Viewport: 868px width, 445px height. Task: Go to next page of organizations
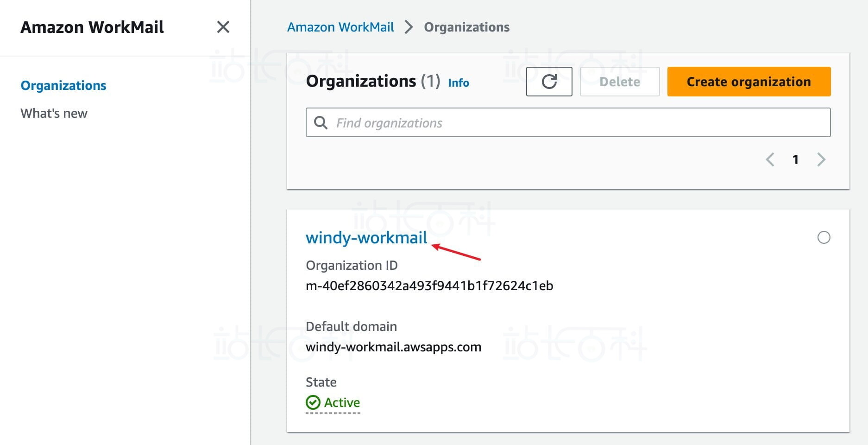pyautogui.click(x=821, y=159)
